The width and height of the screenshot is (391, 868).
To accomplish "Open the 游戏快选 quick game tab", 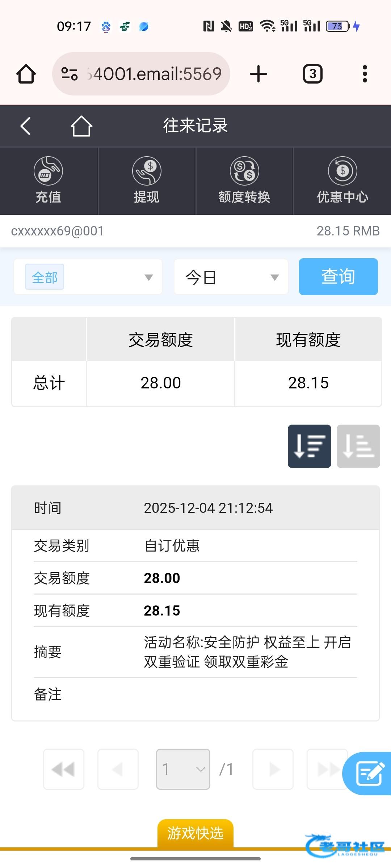I will [x=195, y=833].
